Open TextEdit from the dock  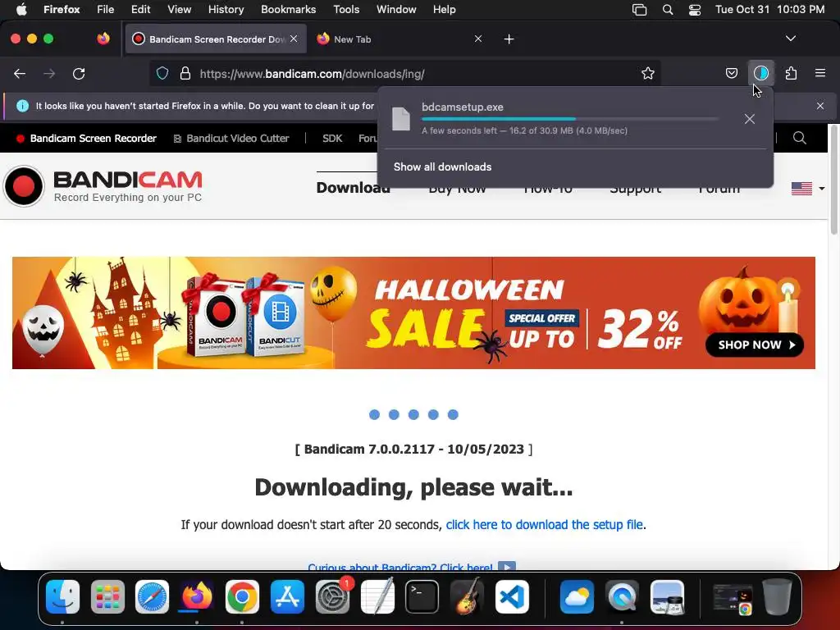coord(377,596)
